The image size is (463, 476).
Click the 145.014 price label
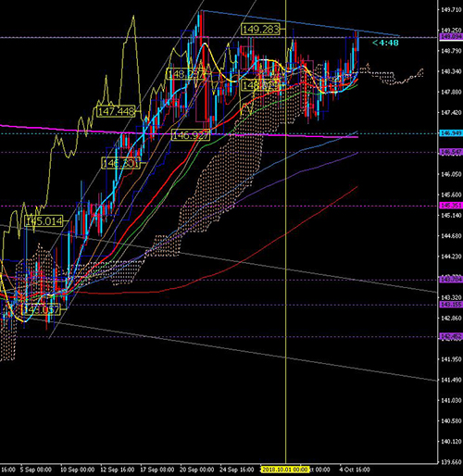click(44, 221)
